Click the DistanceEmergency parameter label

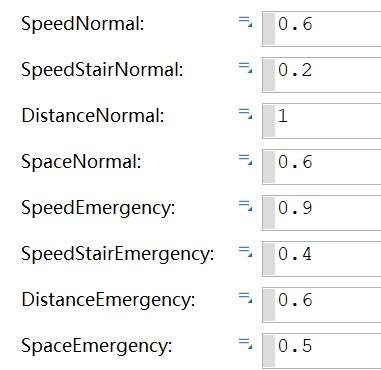[108, 300]
